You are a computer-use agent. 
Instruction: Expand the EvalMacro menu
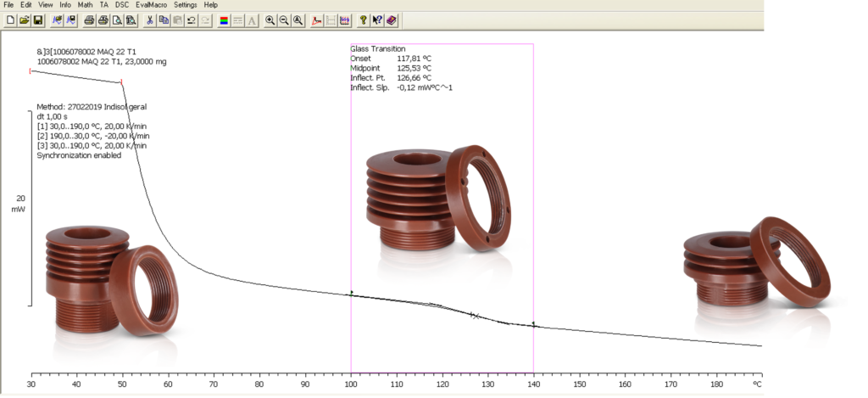pos(151,5)
